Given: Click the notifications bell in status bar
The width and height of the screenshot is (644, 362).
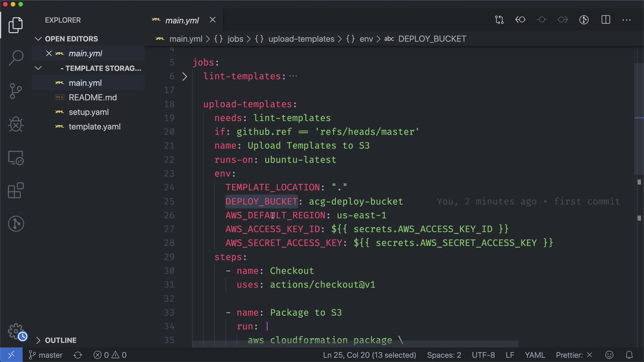Looking at the screenshot, I should click(629, 355).
